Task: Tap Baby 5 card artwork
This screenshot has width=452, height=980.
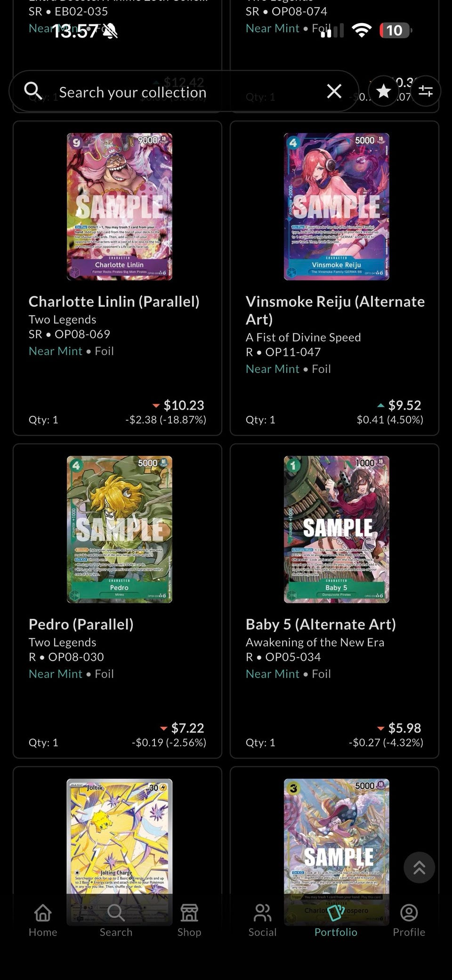Action: tap(336, 529)
